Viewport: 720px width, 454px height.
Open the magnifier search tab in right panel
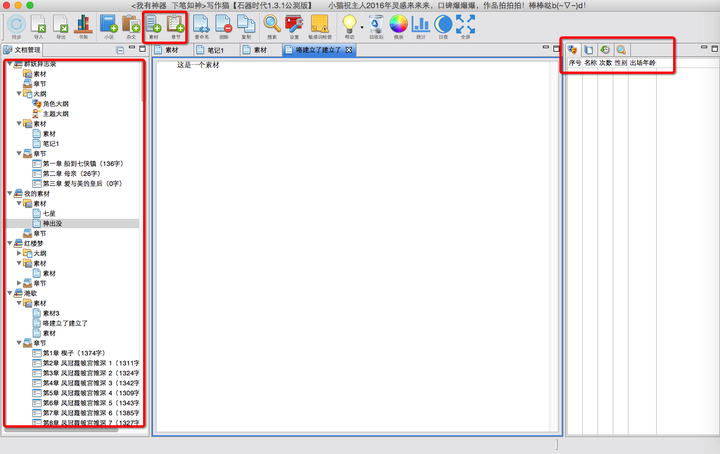[621, 50]
